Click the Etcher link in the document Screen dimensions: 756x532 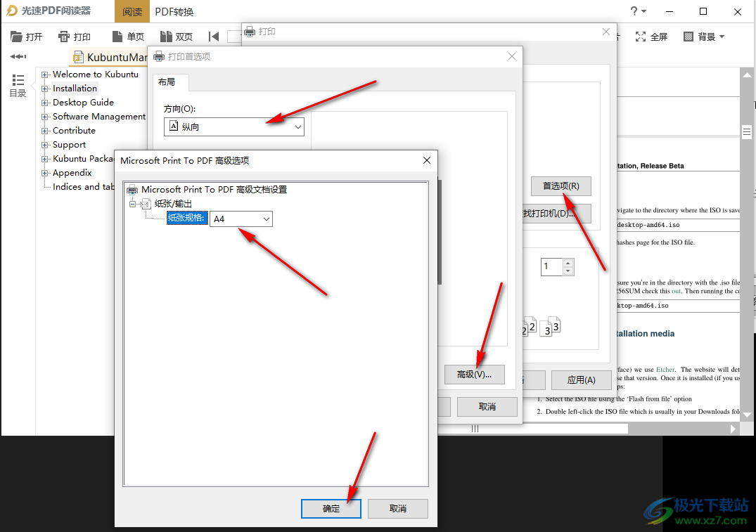(x=665, y=370)
